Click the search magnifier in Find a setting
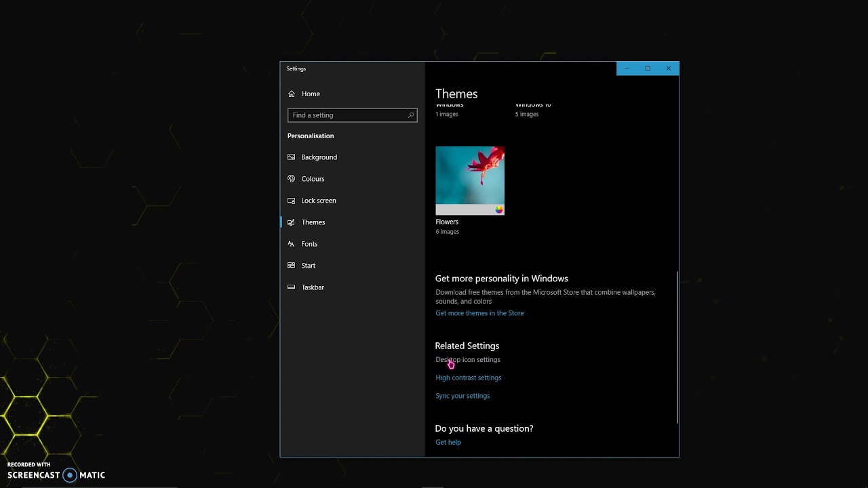The height and width of the screenshot is (488, 868). tap(410, 115)
